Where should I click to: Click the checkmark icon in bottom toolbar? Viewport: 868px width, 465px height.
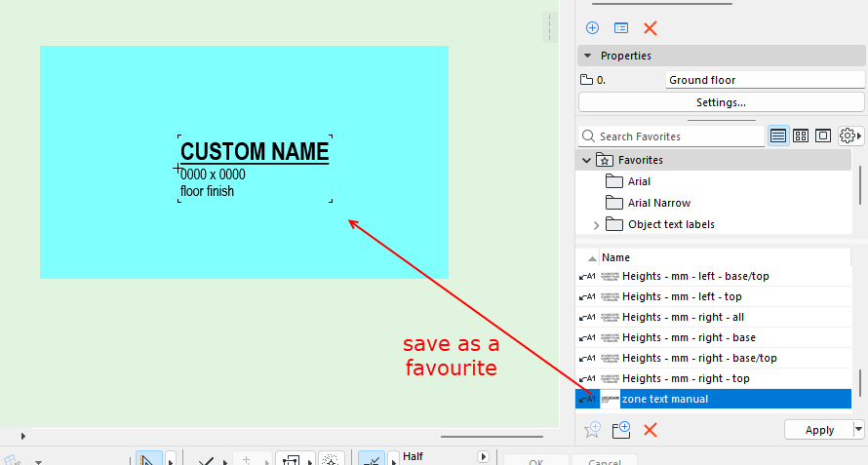(206, 460)
